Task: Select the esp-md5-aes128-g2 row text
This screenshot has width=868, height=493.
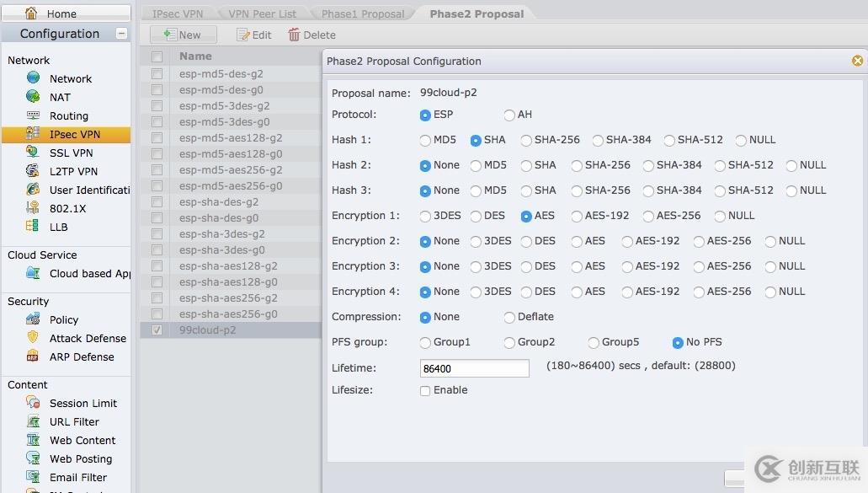Action: tap(231, 138)
